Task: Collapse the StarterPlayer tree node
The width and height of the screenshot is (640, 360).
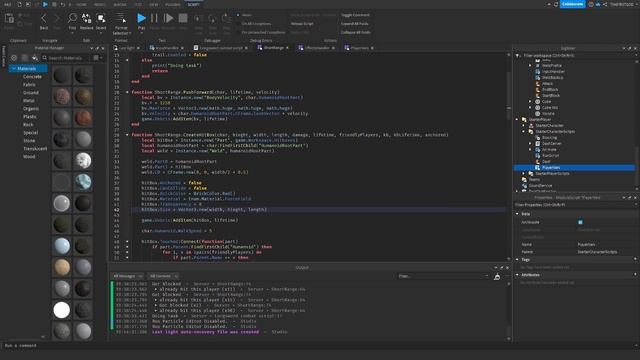Action: click(x=517, y=120)
